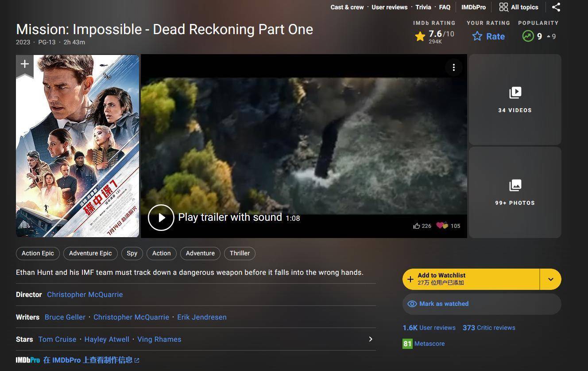Open writer Erik Jendresen link

pos(202,317)
